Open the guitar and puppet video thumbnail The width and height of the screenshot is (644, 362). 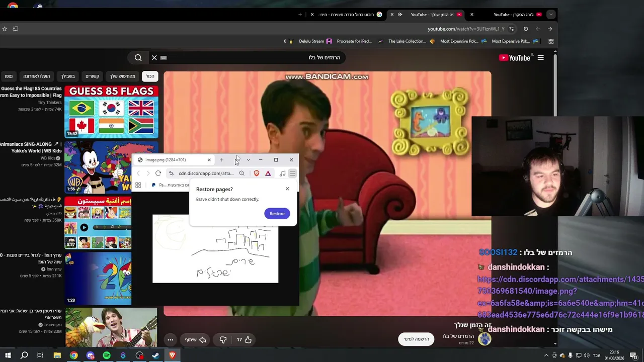[x=111, y=327]
